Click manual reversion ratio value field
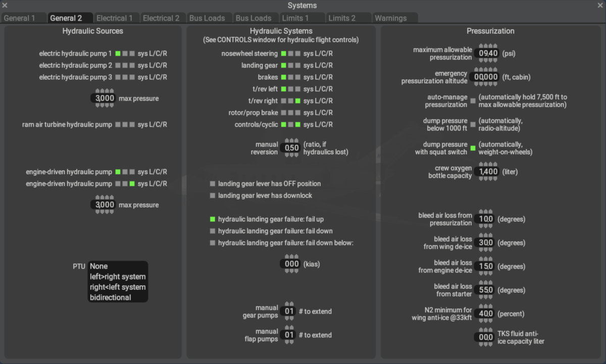 (292, 148)
